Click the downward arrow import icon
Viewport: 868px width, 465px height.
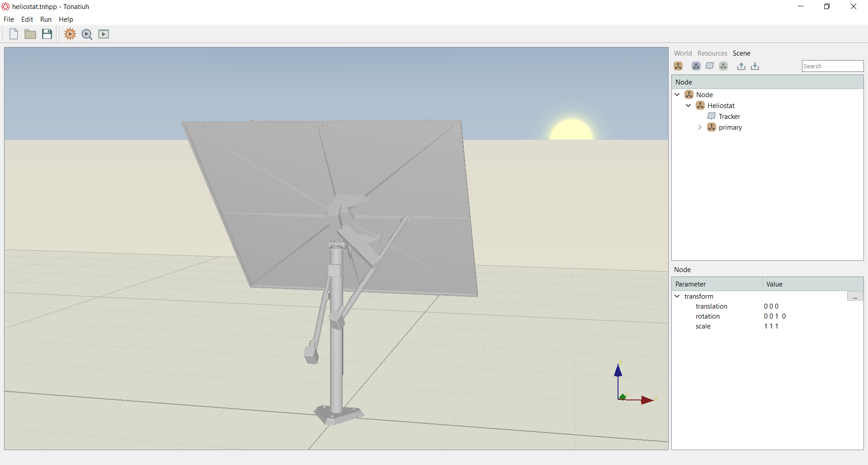(x=755, y=66)
